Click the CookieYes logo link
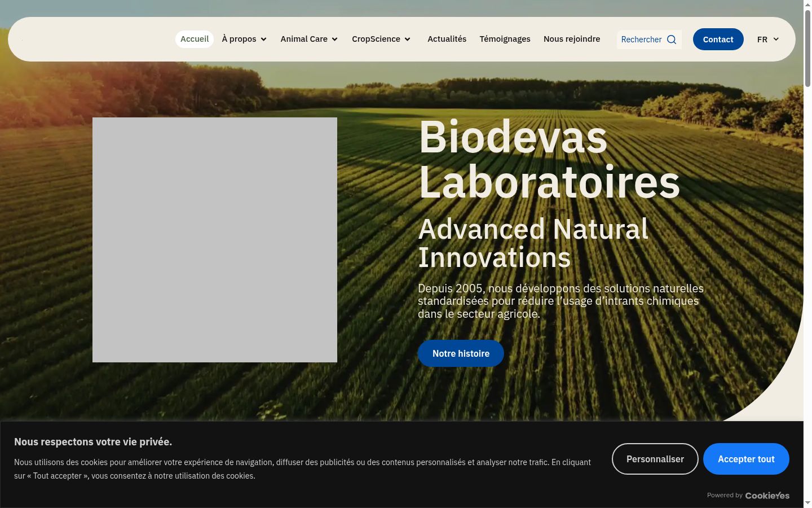 [x=767, y=496]
